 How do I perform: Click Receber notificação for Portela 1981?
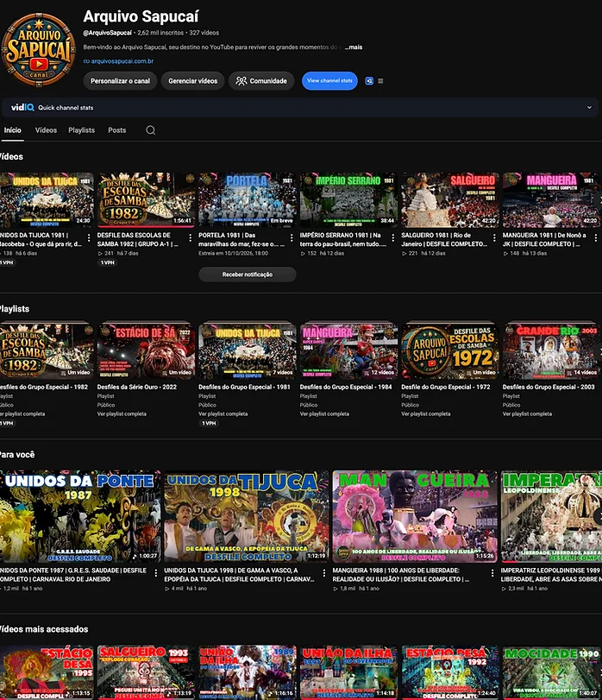(248, 274)
